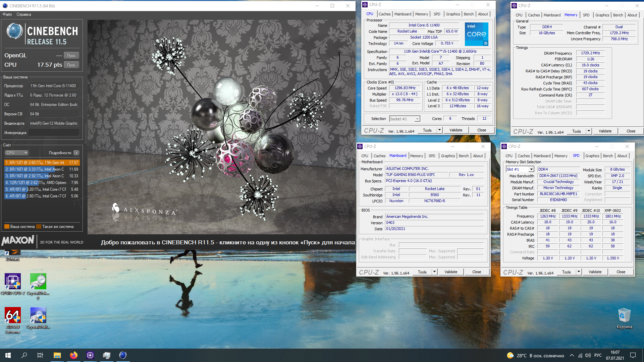This screenshot has width=644, height=362.
Task: Open File Explorer from the taskbar
Action: pos(57,355)
